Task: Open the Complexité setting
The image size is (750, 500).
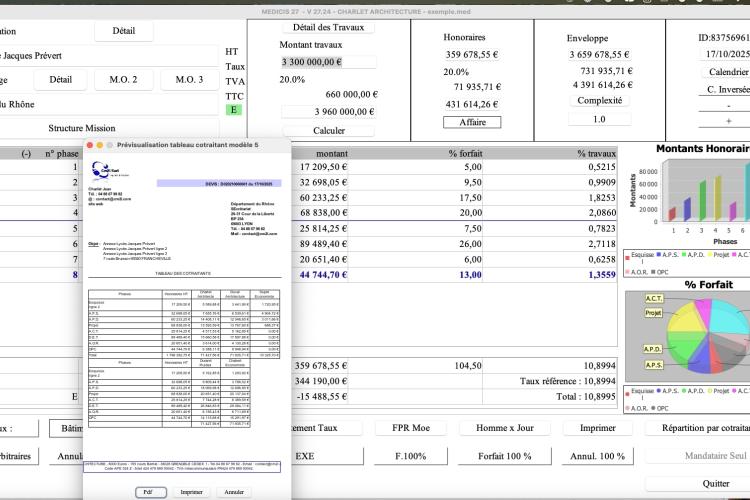Action: (599, 100)
